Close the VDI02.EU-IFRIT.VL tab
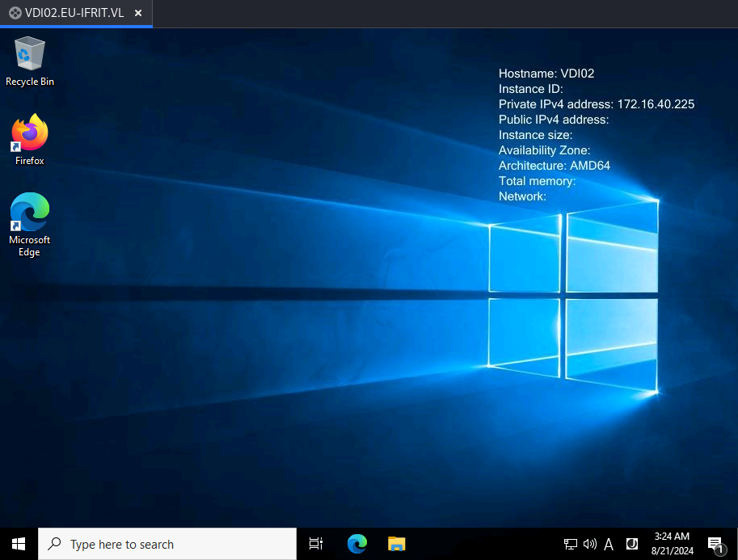The image size is (738, 560). pyautogui.click(x=138, y=13)
